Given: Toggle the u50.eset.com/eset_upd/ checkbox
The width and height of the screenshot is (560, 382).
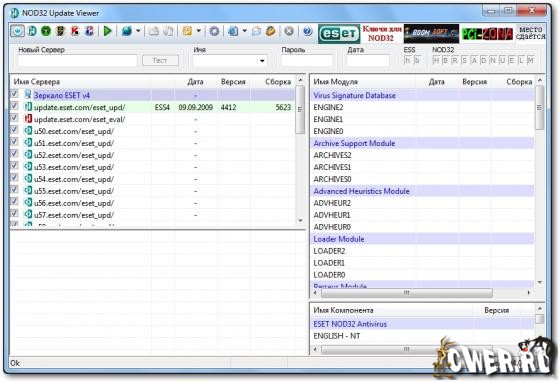Looking at the screenshot, I should click(x=14, y=130).
